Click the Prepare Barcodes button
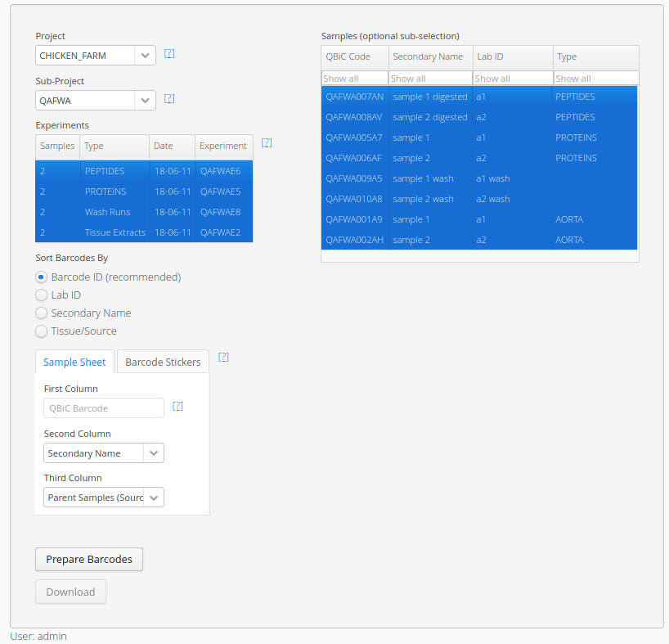Viewport: 669px width, 644px height. 89,559
